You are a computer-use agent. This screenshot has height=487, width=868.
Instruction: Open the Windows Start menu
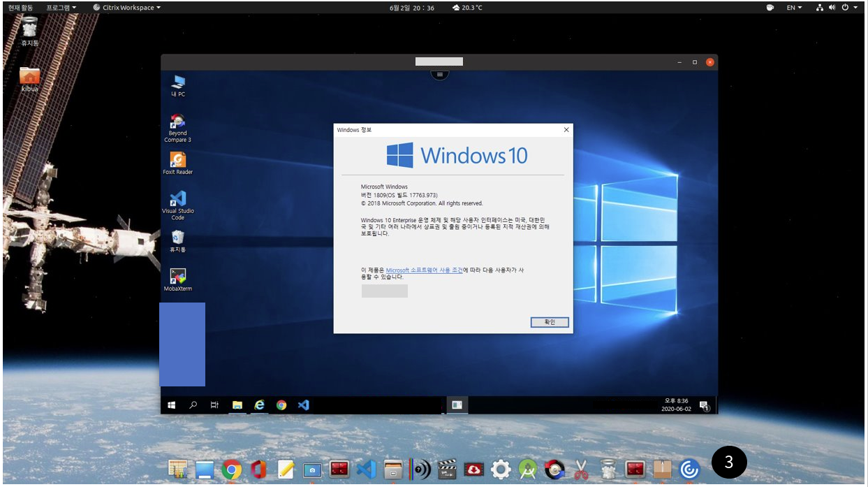point(170,405)
